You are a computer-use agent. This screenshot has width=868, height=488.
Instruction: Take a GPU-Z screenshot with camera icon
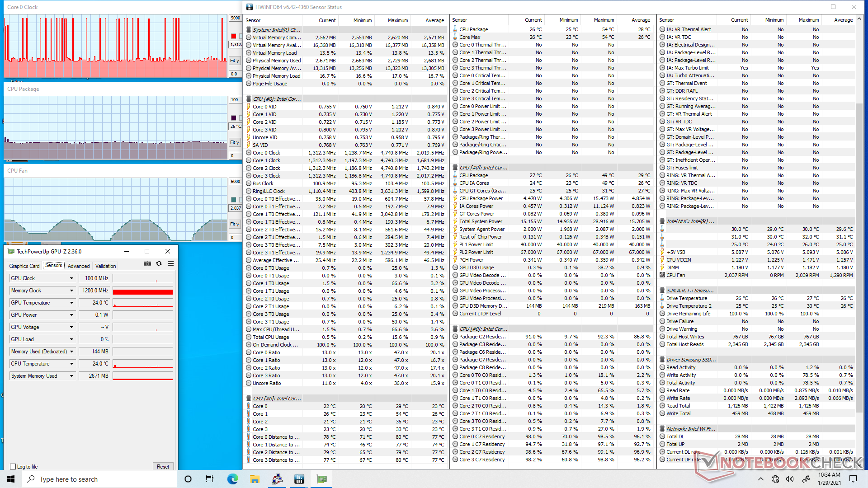147,263
